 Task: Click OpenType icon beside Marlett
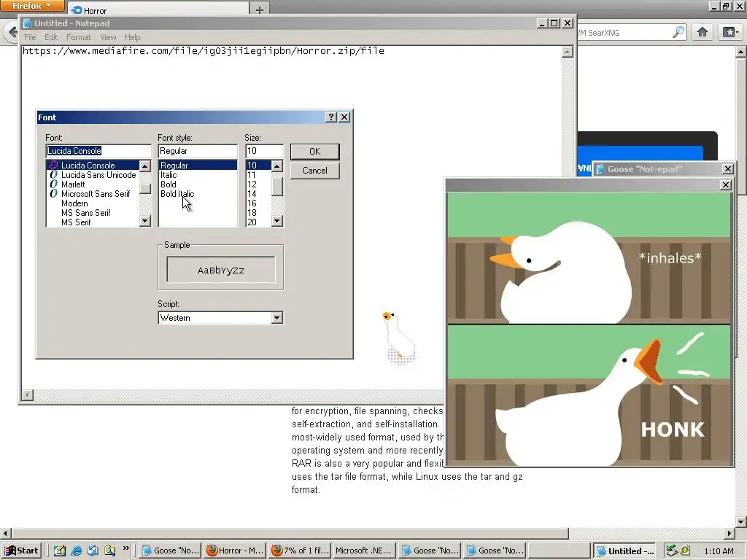53,184
